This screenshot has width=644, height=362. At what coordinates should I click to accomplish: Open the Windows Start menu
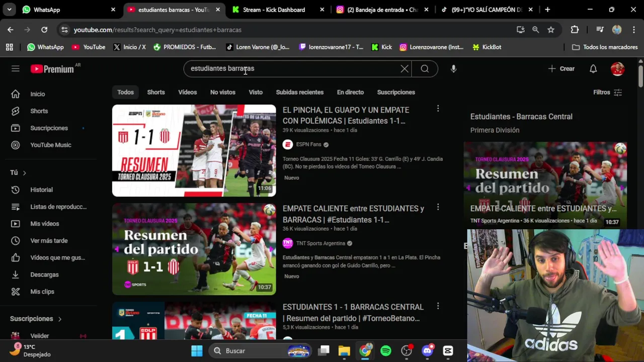(197, 350)
